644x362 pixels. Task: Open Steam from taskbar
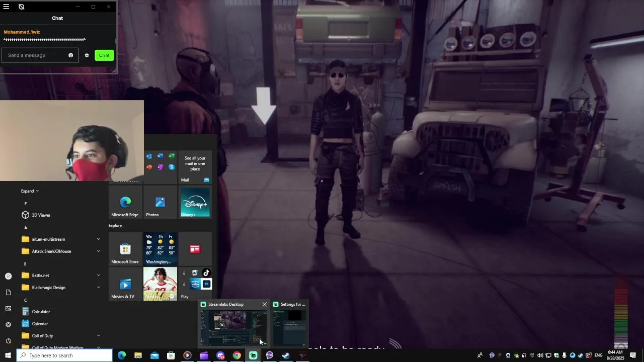(286, 355)
